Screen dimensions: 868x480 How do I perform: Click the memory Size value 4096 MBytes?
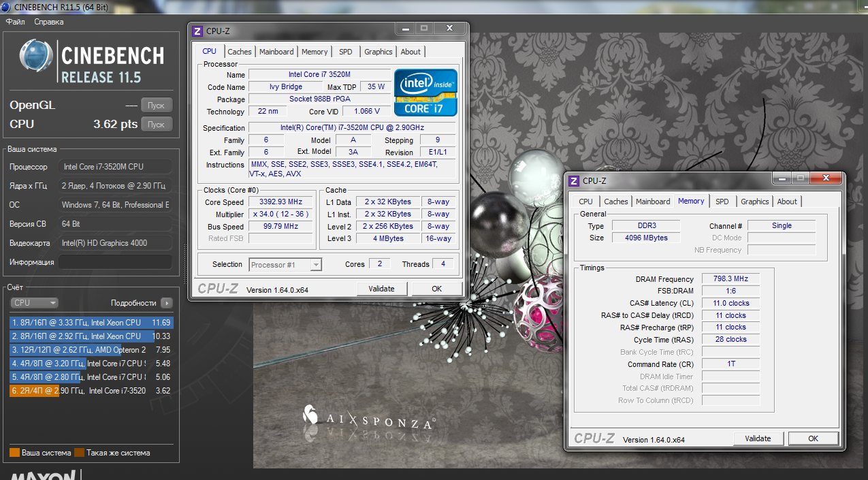coord(646,238)
